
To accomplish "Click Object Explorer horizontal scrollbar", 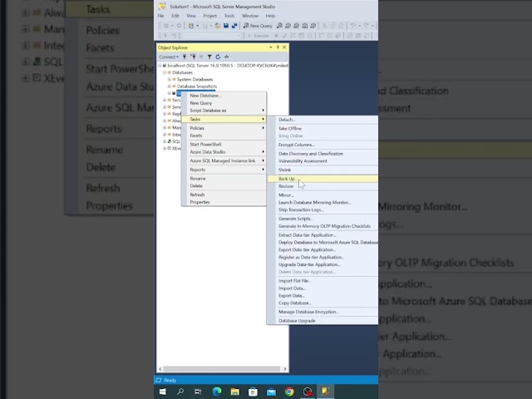I will 222,369.
